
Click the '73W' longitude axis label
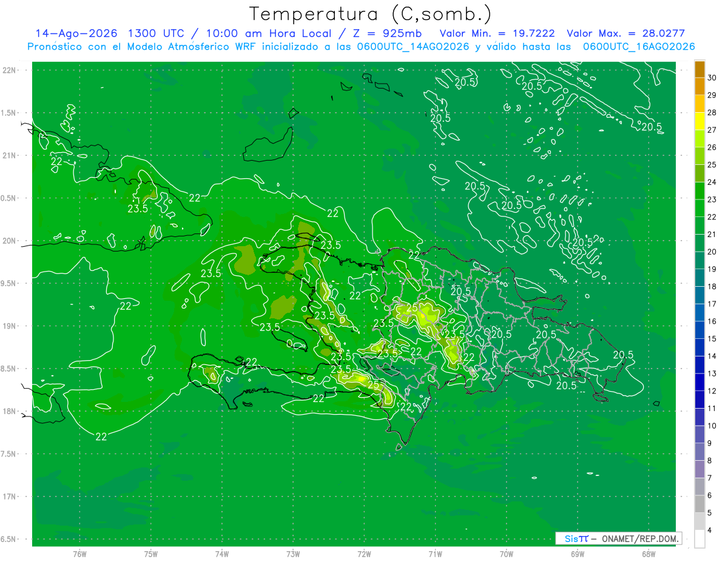click(293, 554)
